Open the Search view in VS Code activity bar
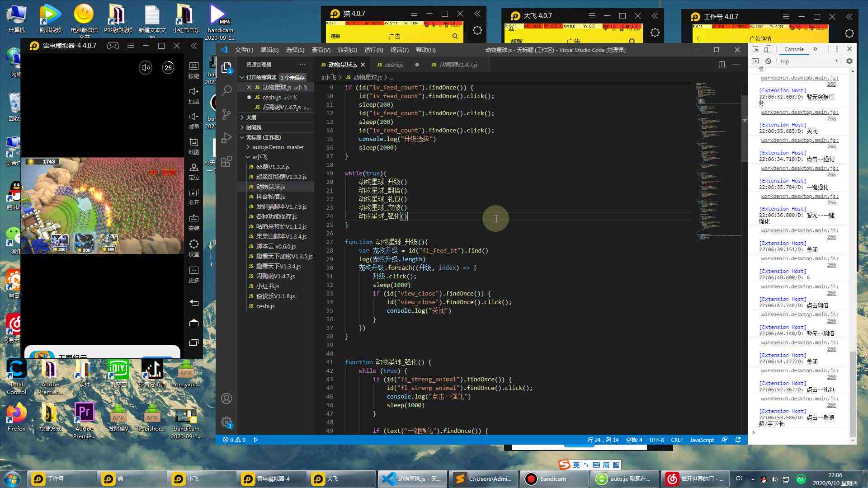The height and width of the screenshot is (488, 868). pos(226,90)
